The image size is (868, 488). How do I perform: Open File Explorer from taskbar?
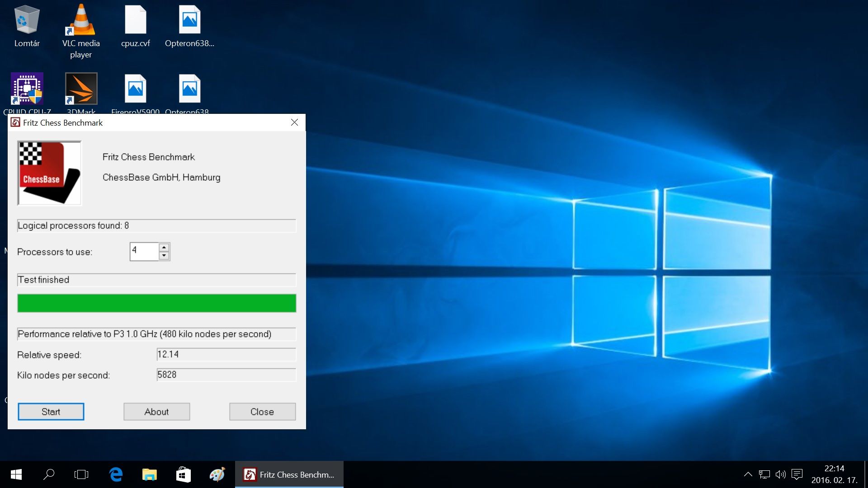point(150,474)
